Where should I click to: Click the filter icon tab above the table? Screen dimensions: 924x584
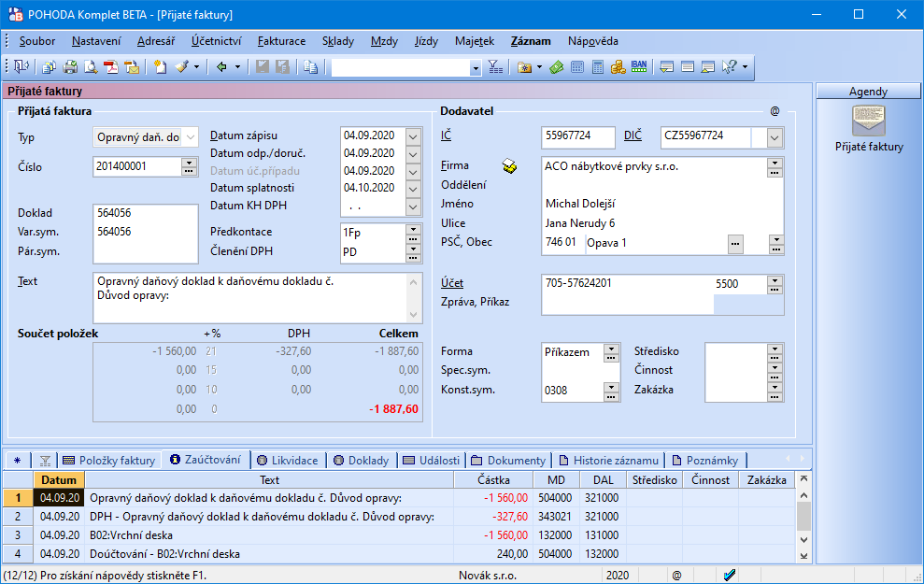point(45,461)
